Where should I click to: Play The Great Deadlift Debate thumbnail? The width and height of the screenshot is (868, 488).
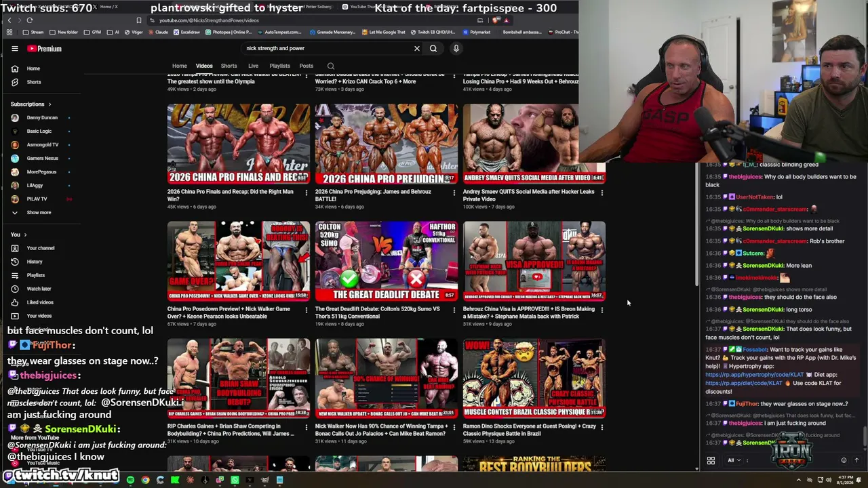(x=386, y=261)
